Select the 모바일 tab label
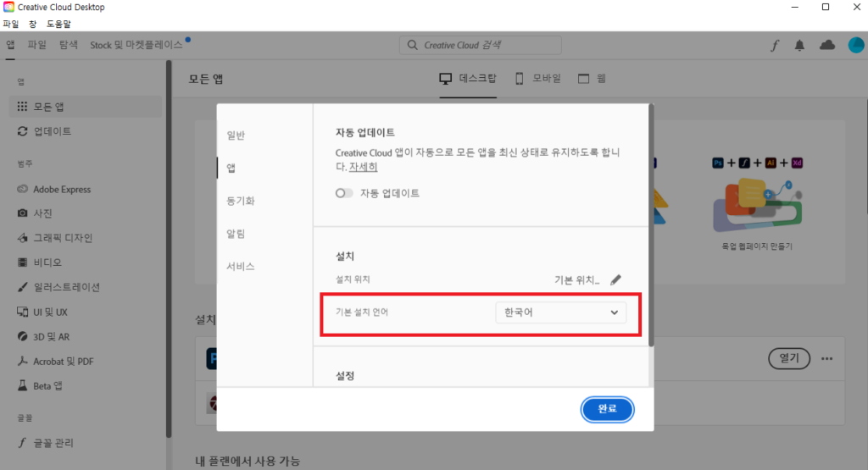Viewport: 868px width, 470px height. (x=547, y=79)
